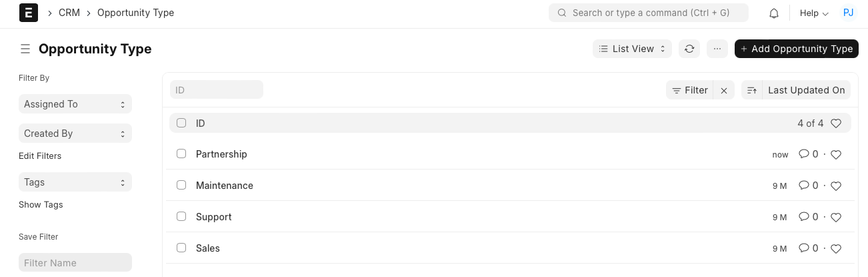Focus the Filter Name input field

(75, 263)
